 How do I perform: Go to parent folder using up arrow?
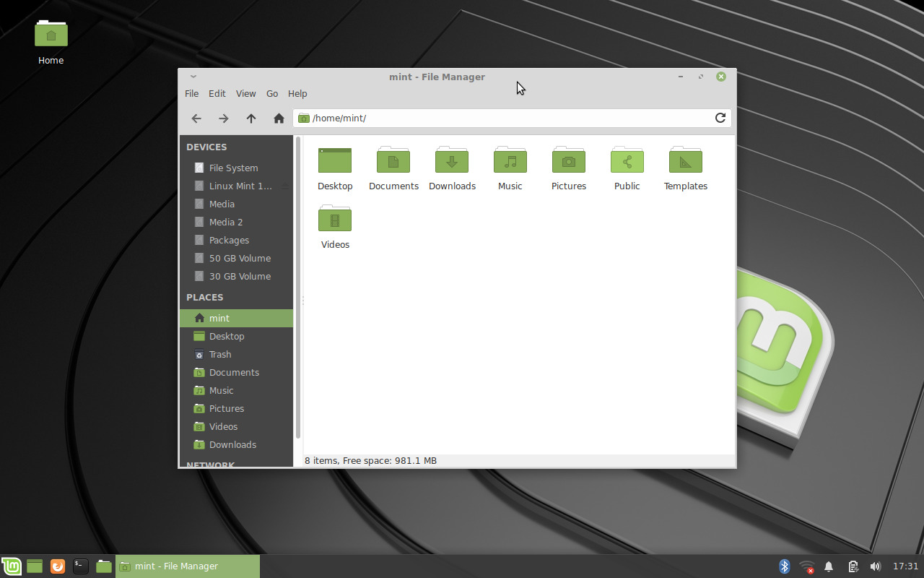point(251,118)
